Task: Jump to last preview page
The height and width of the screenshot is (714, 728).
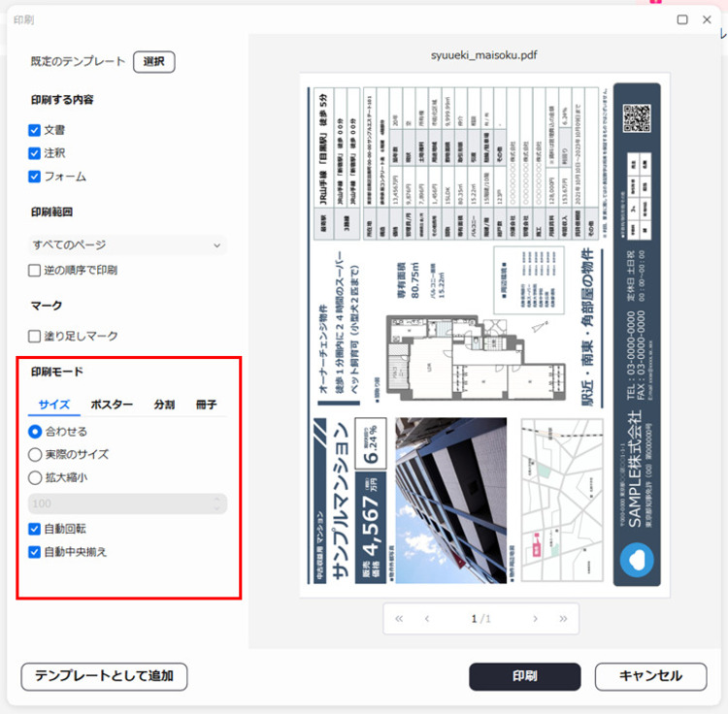Action: click(563, 618)
